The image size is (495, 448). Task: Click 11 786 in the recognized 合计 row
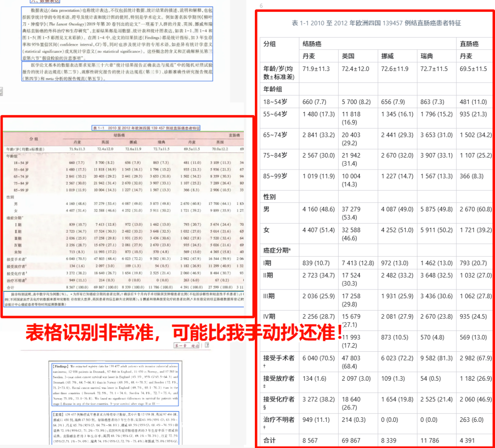coord(429,440)
